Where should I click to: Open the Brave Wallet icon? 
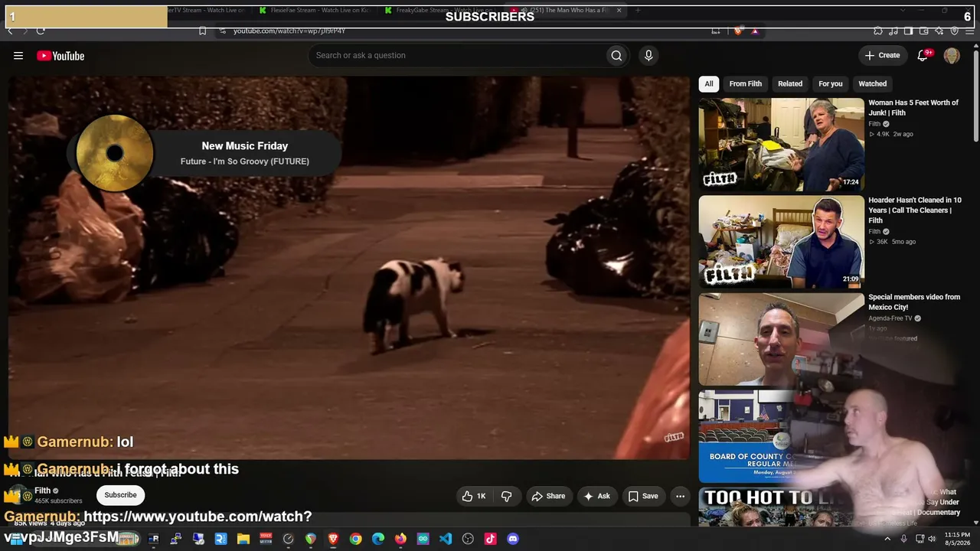(924, 31)
